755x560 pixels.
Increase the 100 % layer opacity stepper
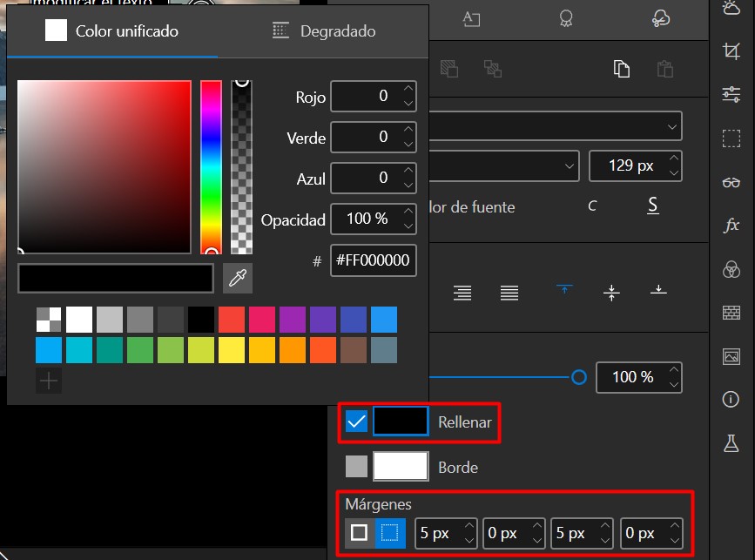(x=674, y=370)
